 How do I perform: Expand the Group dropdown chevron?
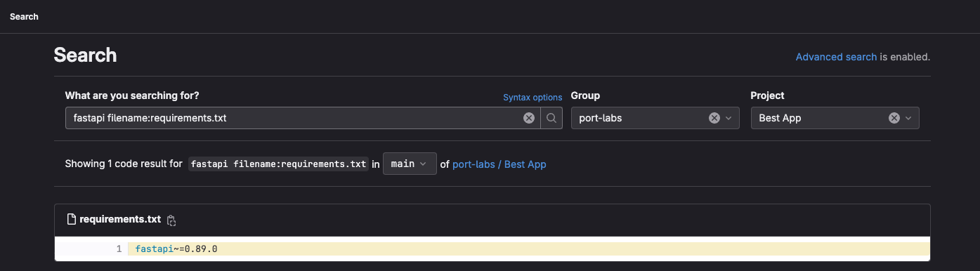tap(729, 118)
